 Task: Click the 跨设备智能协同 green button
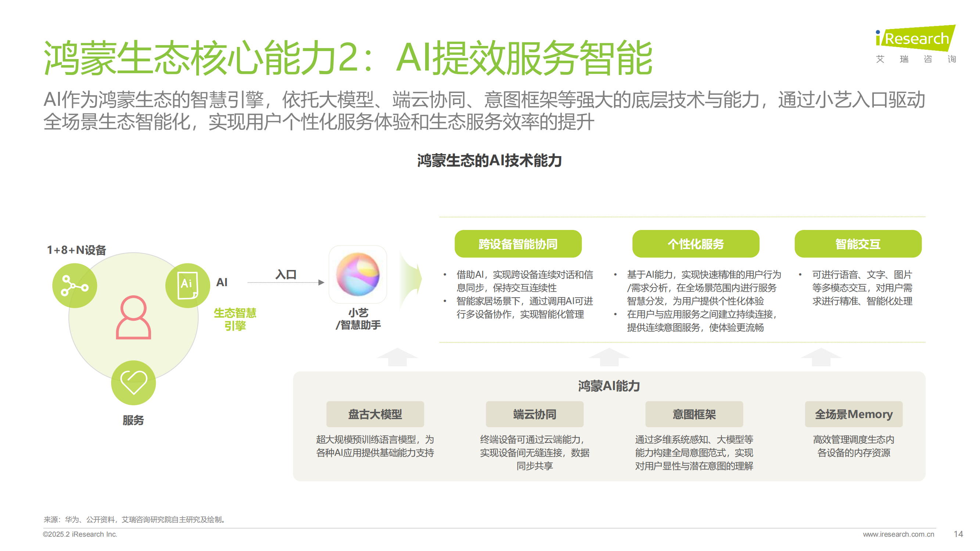pos(518,244)
